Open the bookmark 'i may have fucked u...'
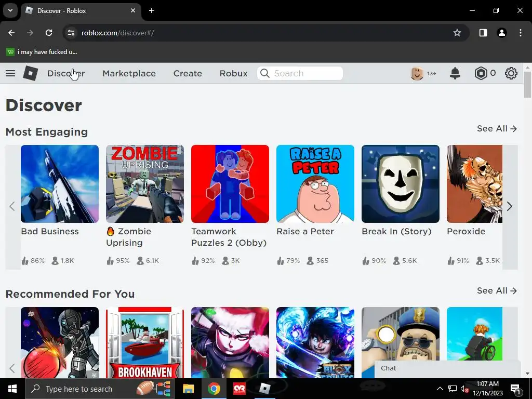The image size is (532, 399). click(x=42, y=52)
